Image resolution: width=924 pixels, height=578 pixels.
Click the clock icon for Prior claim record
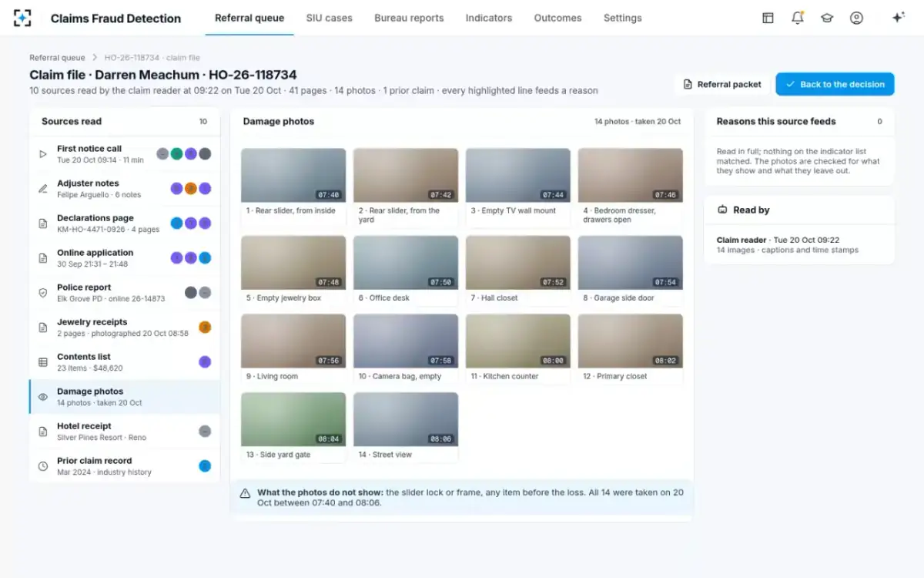(x=43, y=466)
